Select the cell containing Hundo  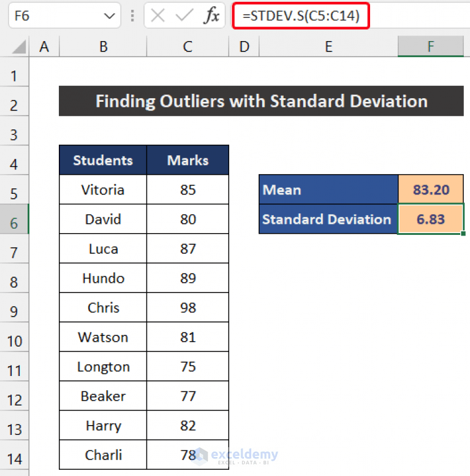pyautogui.click(x=103, y=278)
